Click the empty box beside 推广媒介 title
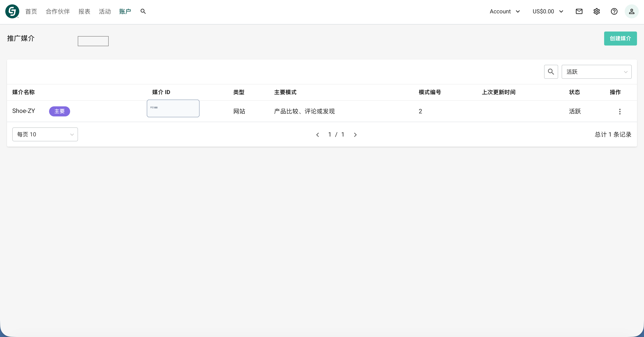Image resolution: width=644 pixels, height=337 pixels. tap(93, 41)
